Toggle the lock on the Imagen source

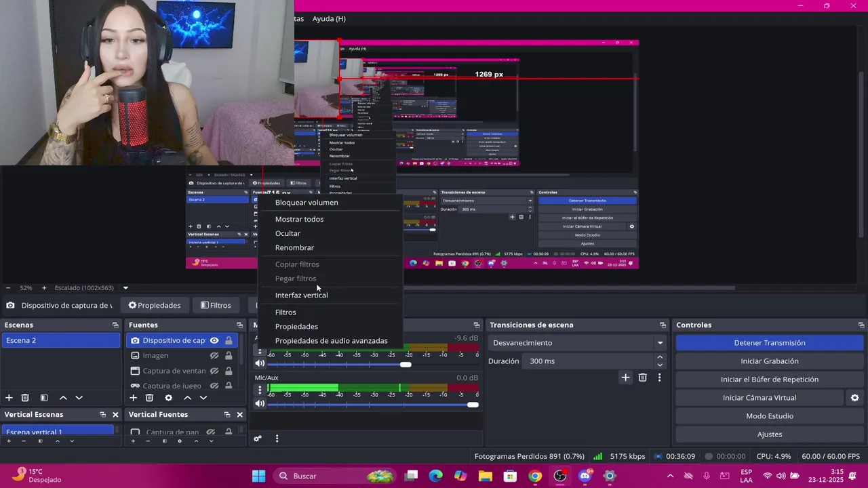pyautogui.click(x=229, y=355)
